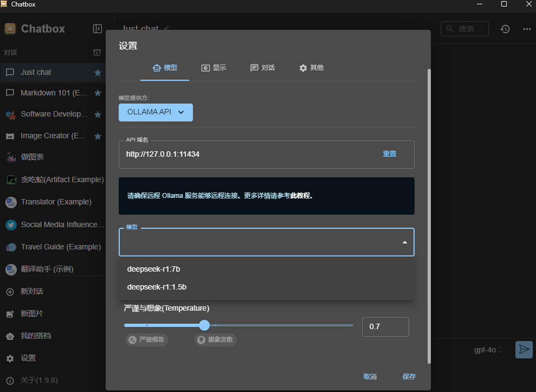Image resolution: width=536 pixels, height=392 pixels.
Task: Click the Chatbox logo icon in sidebar
Action: click(x=10, y=29)
